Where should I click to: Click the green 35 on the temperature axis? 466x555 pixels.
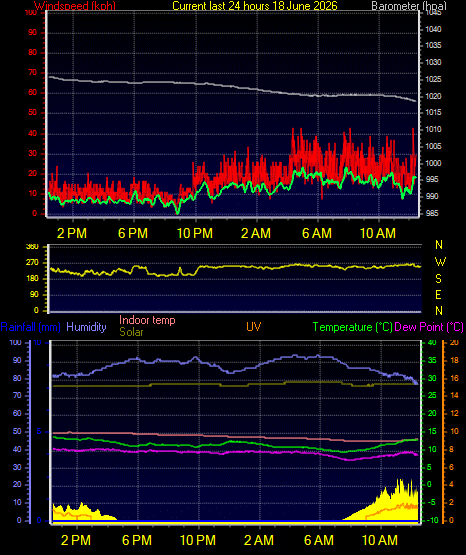click(x=432, y=360)
